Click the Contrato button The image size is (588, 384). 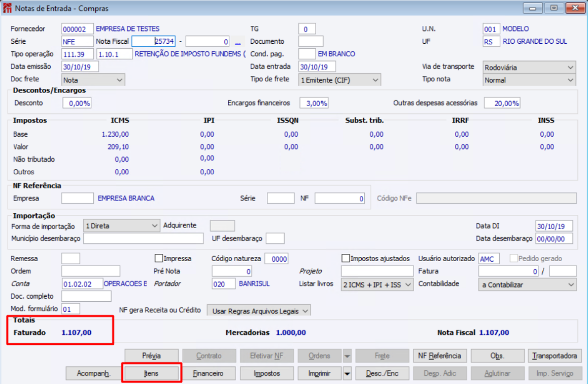[209, 356]
